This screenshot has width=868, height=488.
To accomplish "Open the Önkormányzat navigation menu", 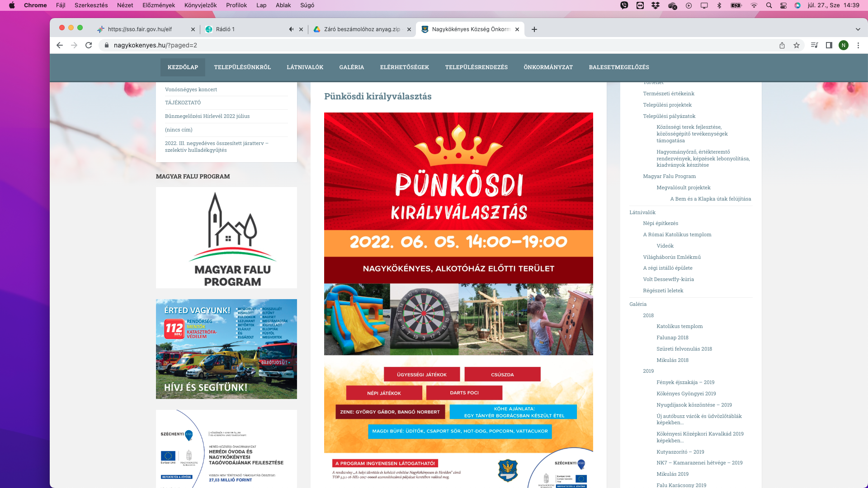I will (x=548, y=67).
